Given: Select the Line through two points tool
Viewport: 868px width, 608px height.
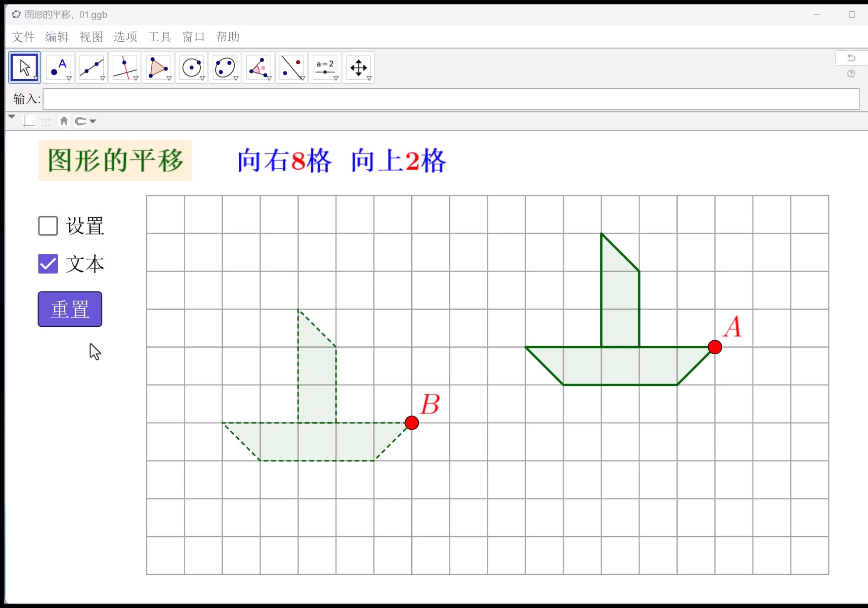Looking at the screenshot, I should coord(91,67).
